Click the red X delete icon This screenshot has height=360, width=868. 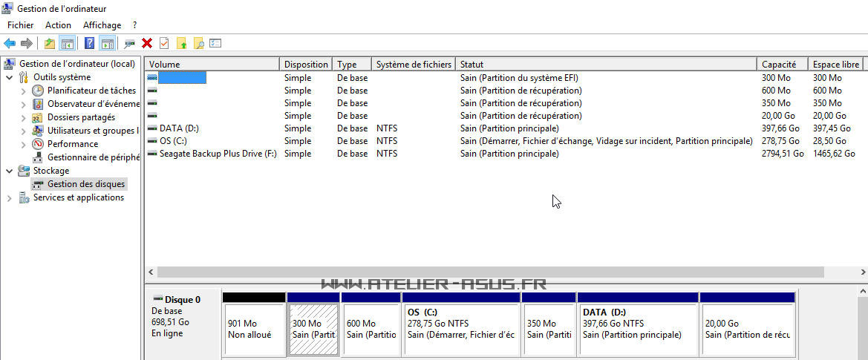point(147,44)
